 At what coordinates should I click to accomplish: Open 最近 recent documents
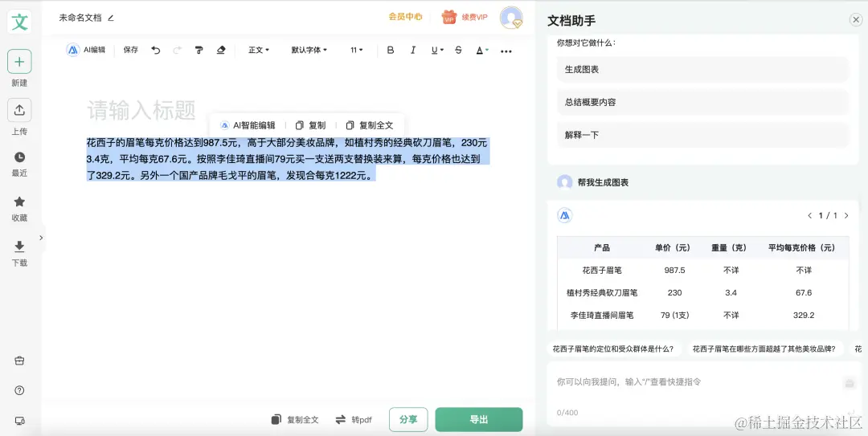pyautogui.click(x=19, y=165)
